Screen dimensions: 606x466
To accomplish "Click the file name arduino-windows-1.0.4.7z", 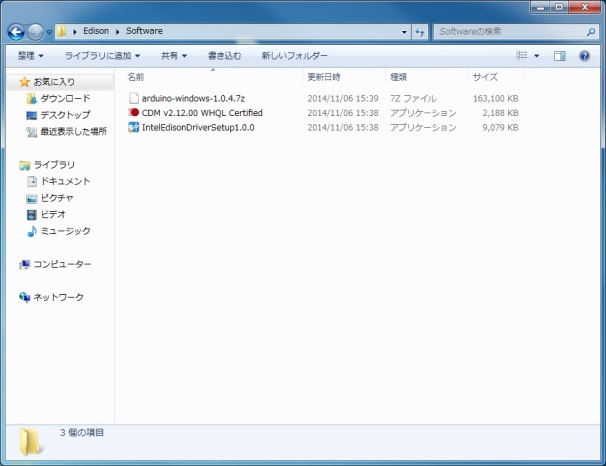I will click(193, 98).
